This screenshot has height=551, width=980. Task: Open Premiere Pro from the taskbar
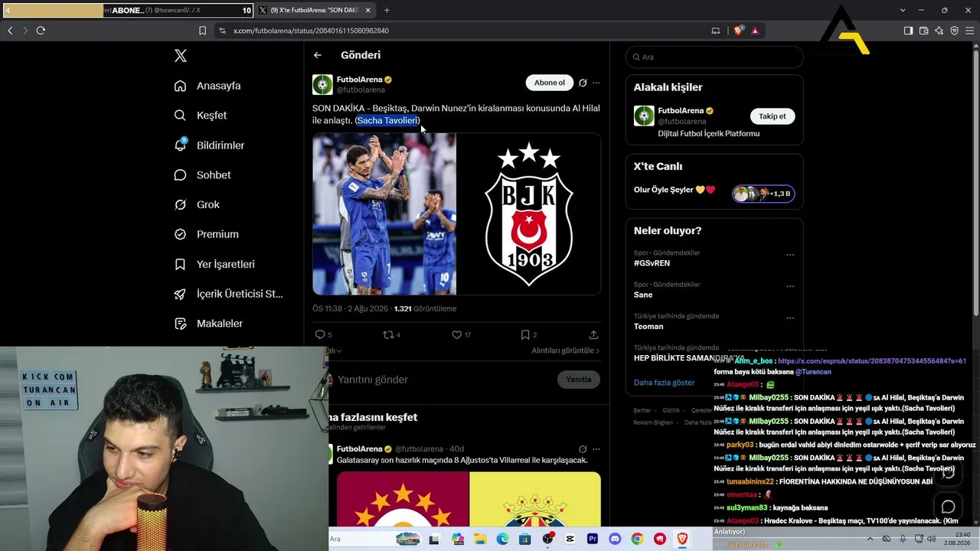593,540
